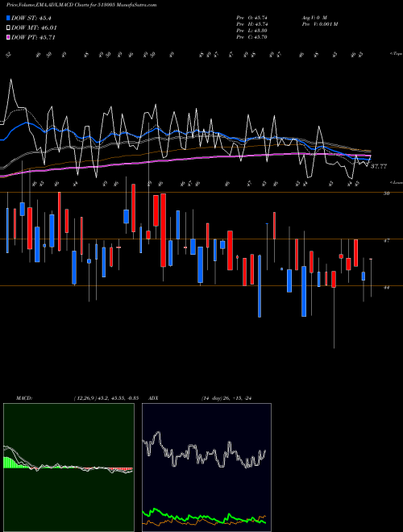The image size is (403, 532).
Task: Click the 'Pre V: 0.001 M' text
Action: pyautogui.click(x=319, y=24)
